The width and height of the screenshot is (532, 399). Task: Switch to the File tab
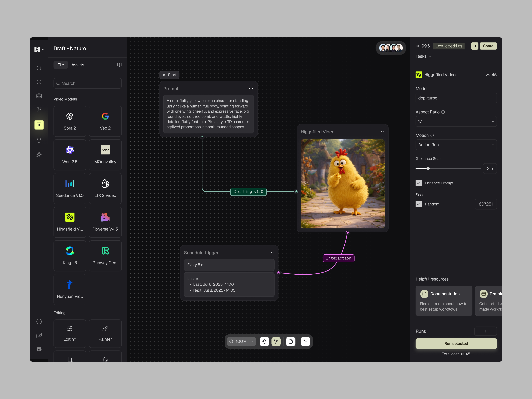(x=61, y=65)
